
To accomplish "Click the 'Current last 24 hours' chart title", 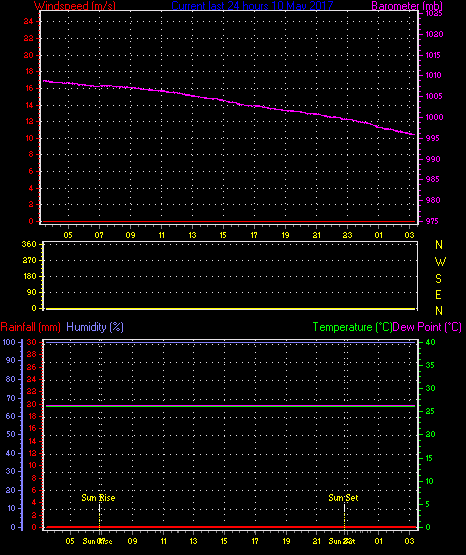I will pos(252,5).
